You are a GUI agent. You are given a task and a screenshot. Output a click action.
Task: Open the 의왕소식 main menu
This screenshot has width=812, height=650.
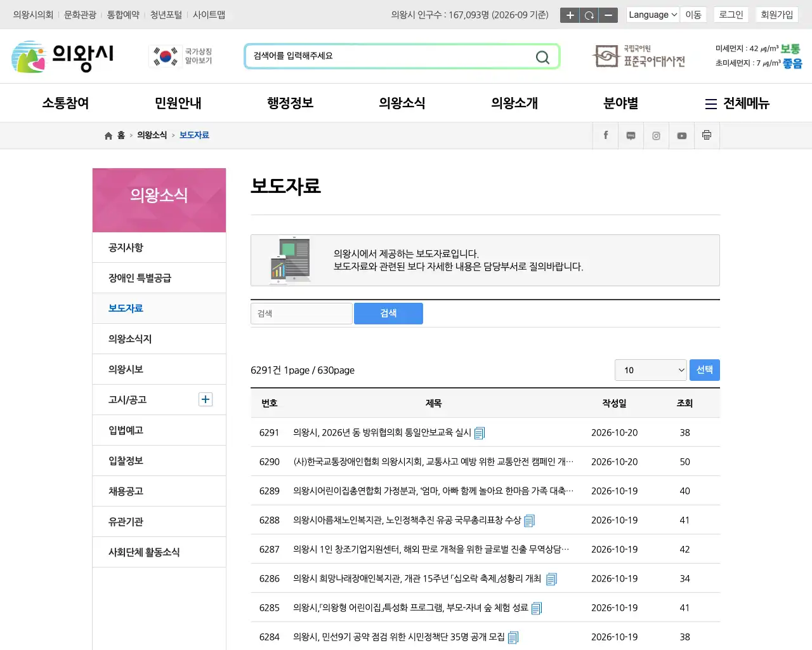pyautogui.click(x=402, y=103)
